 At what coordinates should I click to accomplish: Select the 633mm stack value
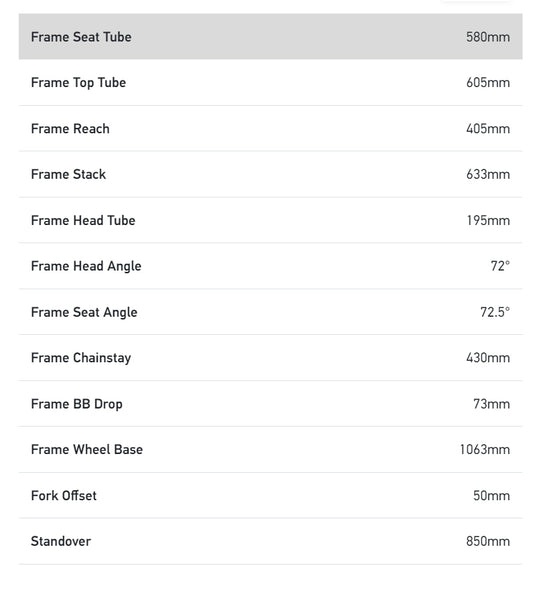tap(488, 174)
